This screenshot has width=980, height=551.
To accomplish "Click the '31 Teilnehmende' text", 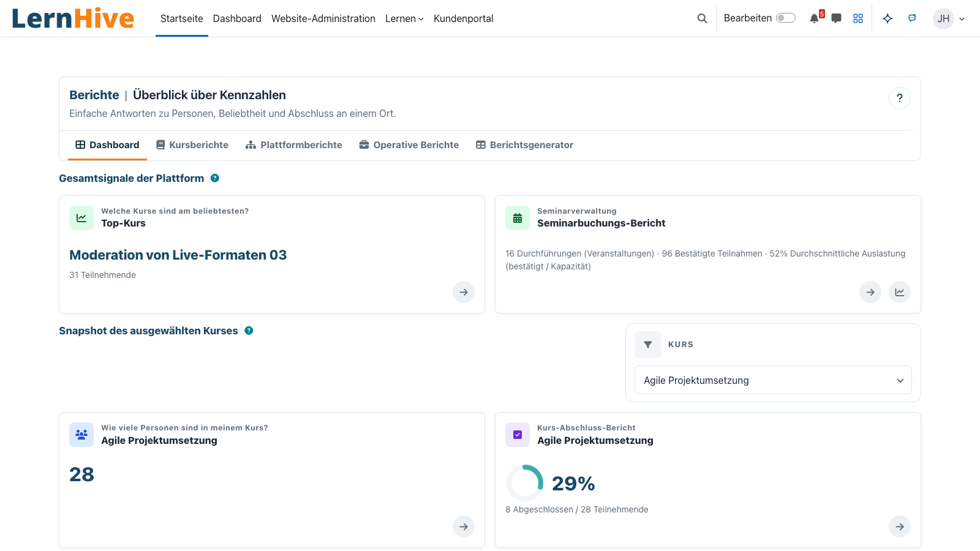I will pyautogui.click(x=102, y=275).
